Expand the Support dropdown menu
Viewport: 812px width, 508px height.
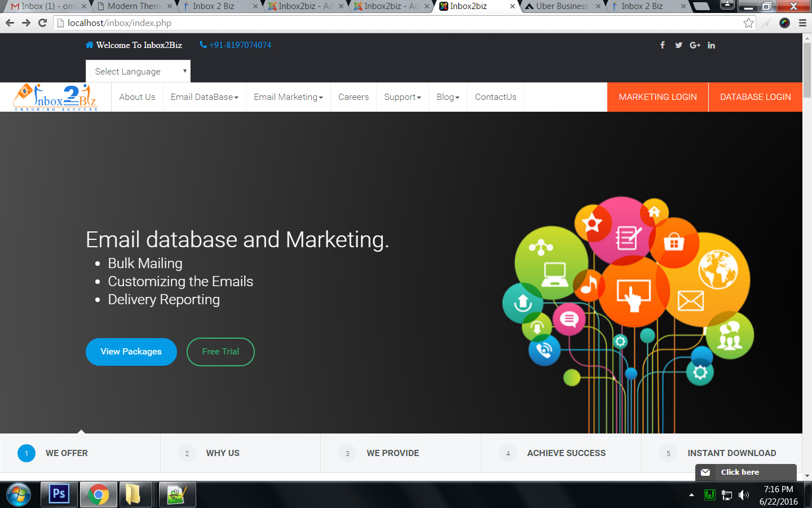(x=402, y=97)
